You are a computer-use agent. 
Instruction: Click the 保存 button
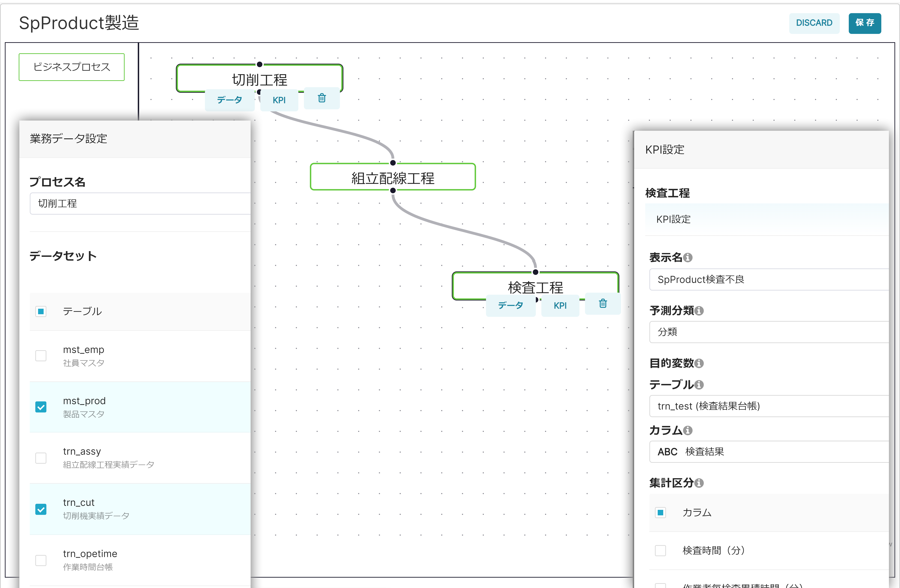tap(865, 23)
